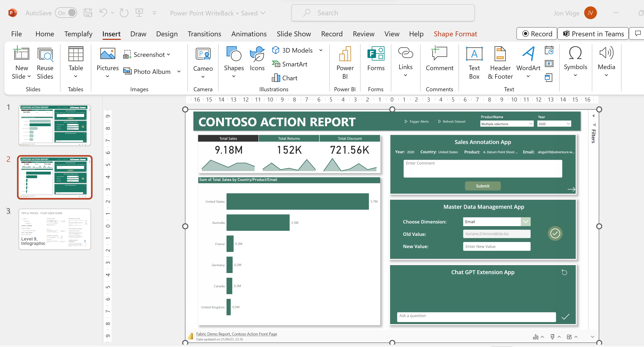
Task: Click the Enter New Value field
Action: (x=497, y=246)
